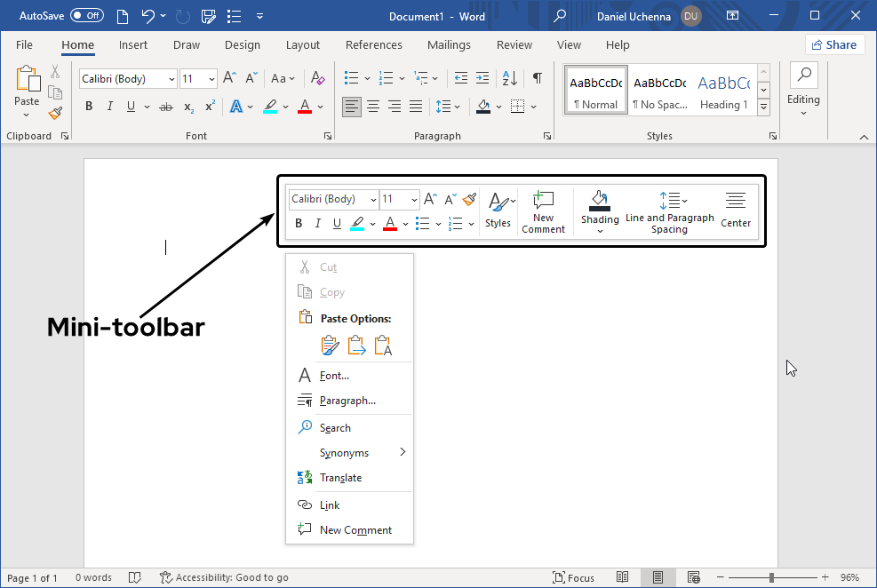Click the Share button
The height and width of the screenshot is (588, 877).
point(834,44)
